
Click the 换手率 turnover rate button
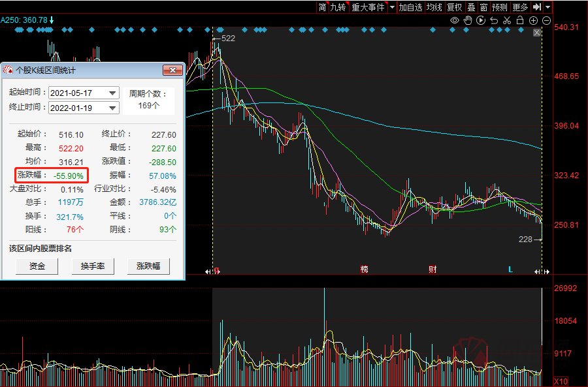(93, 266)
